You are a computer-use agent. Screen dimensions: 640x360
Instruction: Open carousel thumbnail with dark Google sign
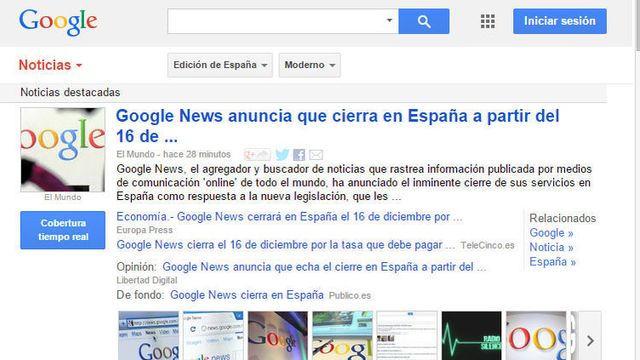[x=278, y=336]
